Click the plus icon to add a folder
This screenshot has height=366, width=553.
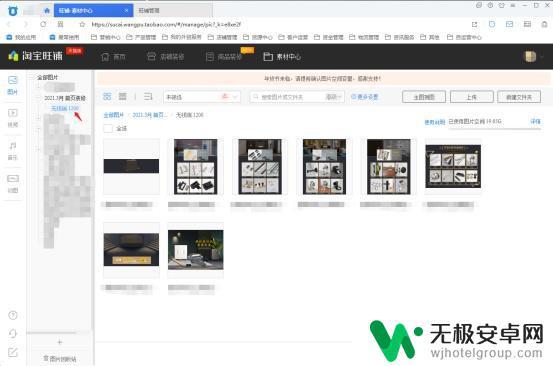pyautogui.click(x=60, y=342)
